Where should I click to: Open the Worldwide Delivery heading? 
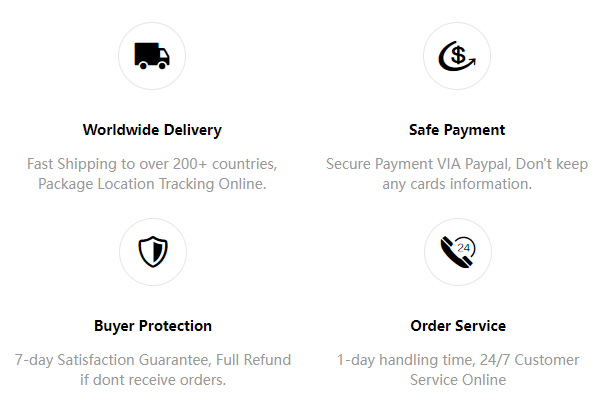coord(152,130)
